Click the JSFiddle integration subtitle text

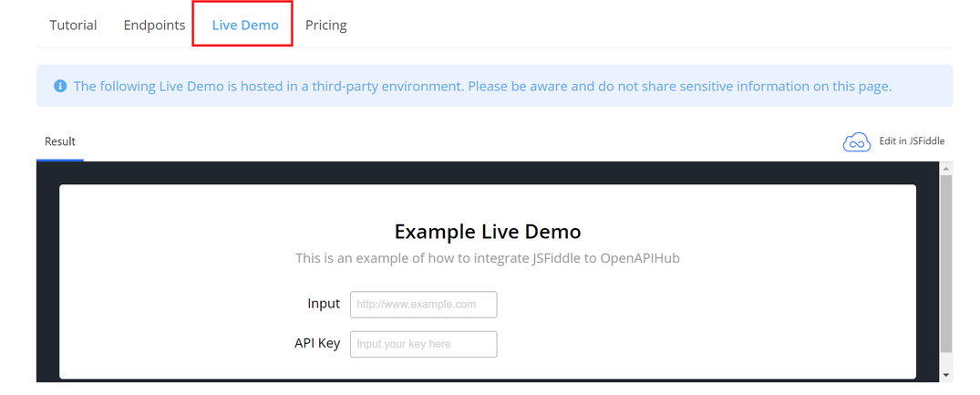(x=487, y=258)
